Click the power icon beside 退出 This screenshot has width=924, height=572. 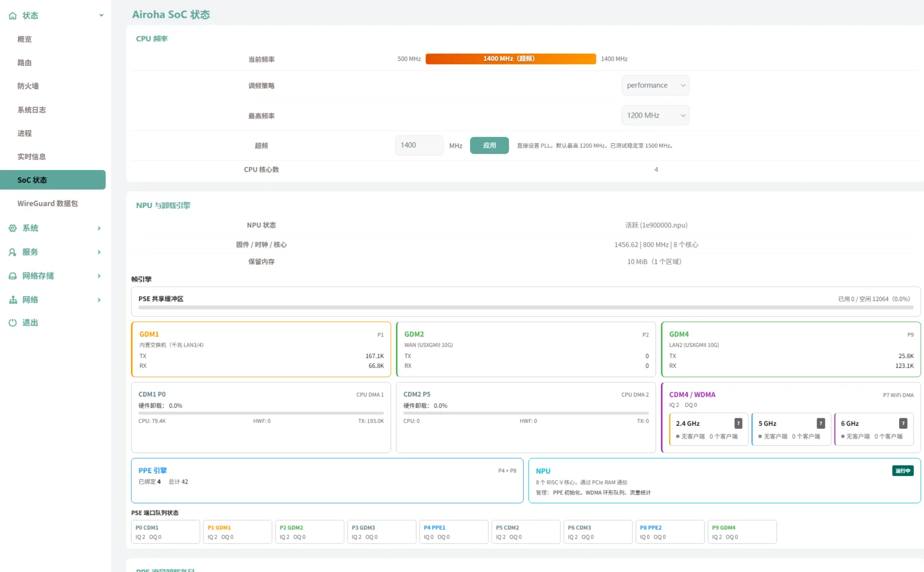coord(13,323)
